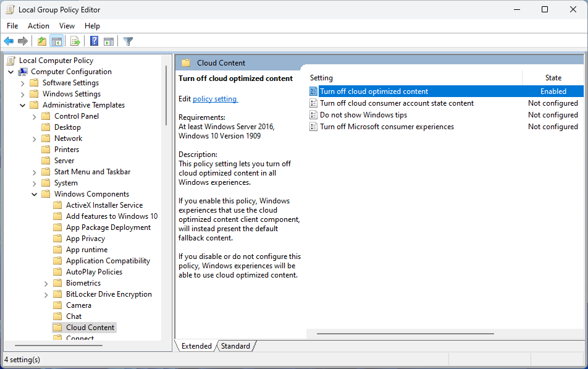Click the Filter toolbar icon
Screen dimensions: 588x369
click(x=128, y=41)
